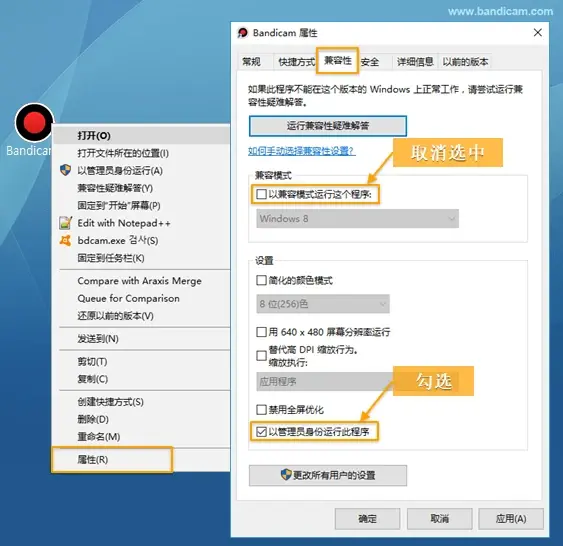Choose 以管理员身份运行(A) menu entry
This screenshot has height=546, width=563.
[x=141, y=171]
